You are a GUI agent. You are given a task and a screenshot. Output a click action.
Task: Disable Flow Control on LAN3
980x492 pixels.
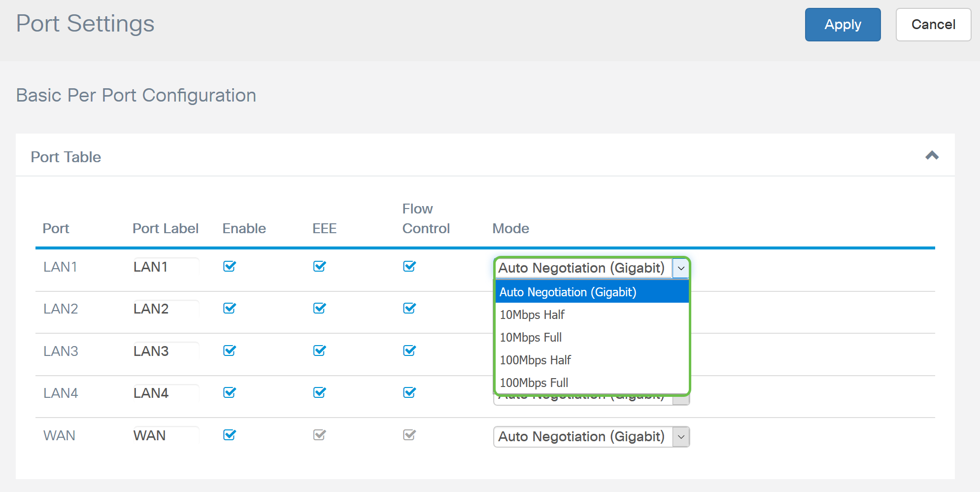pyautogui.click(x=409, y=351)
